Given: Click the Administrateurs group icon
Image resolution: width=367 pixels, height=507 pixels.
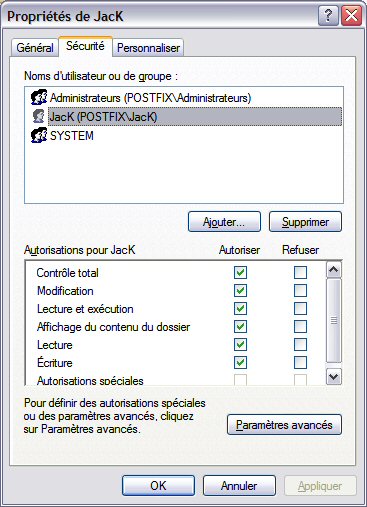Looking at the screenshot, I should [x=39, y=97].
